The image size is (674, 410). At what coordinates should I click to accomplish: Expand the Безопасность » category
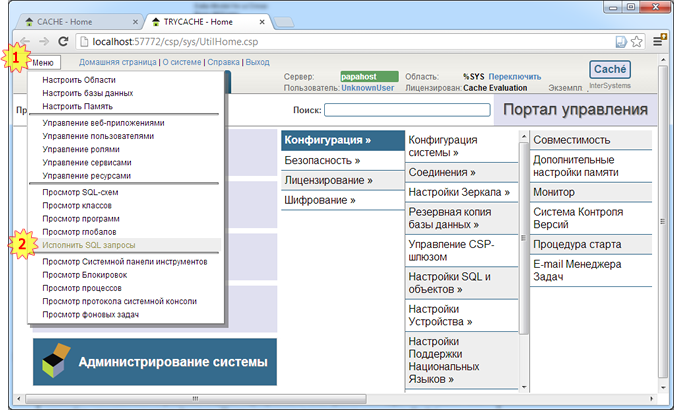click(343, 161)
